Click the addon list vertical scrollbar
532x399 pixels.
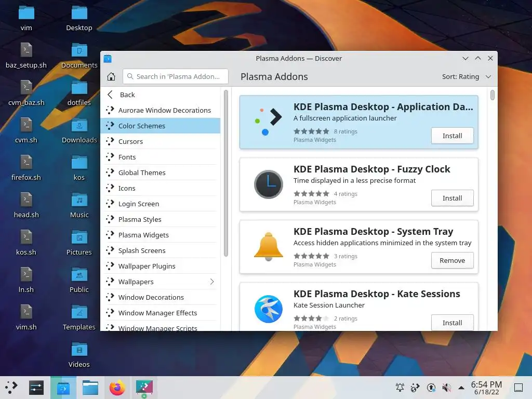tap(493, 95)
